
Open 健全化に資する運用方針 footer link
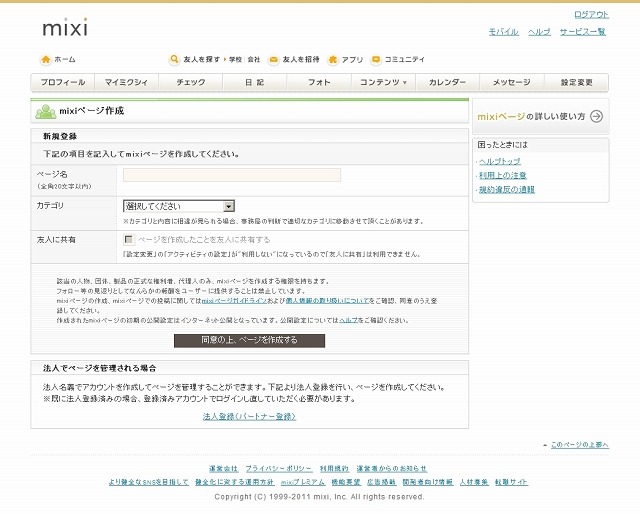click(235, 482)
